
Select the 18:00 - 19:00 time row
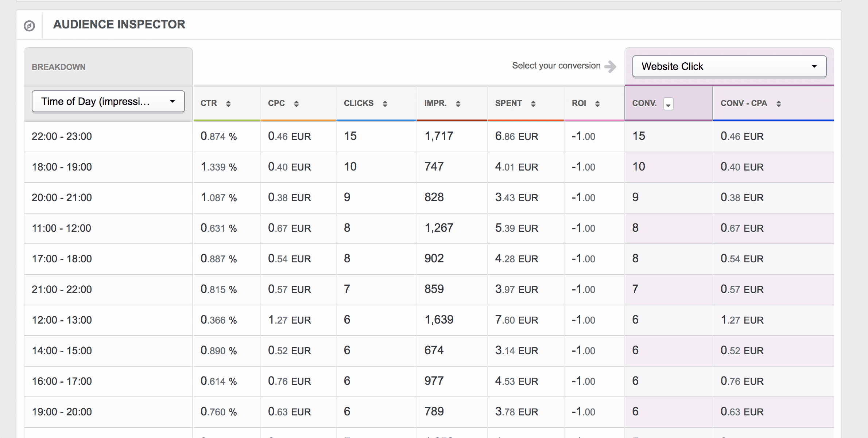[x=62, y=167]
